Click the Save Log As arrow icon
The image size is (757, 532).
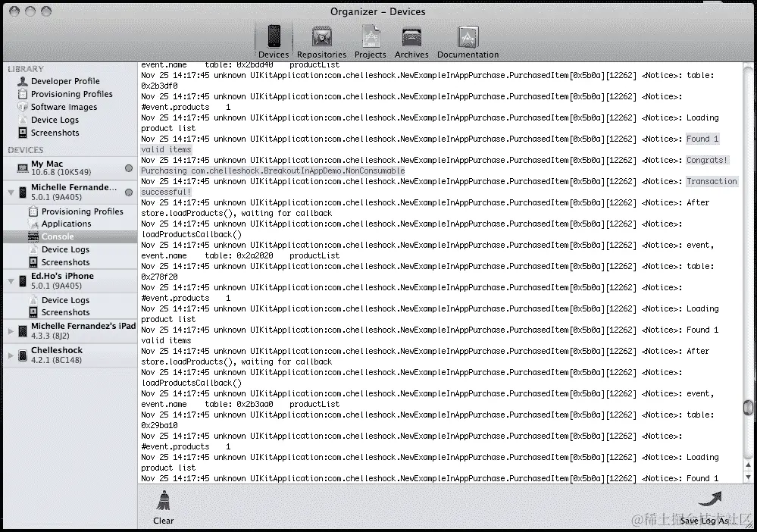709,501
